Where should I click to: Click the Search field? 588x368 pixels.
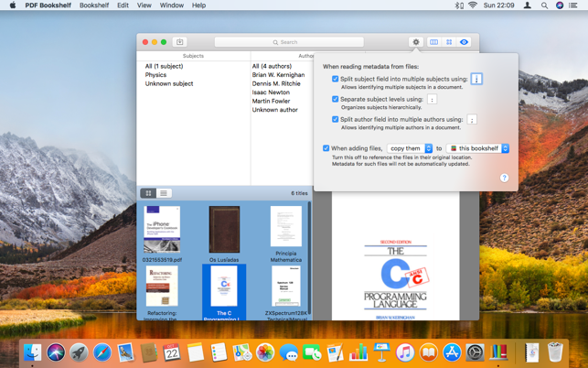pyautogui.click(x=289, y=42)
